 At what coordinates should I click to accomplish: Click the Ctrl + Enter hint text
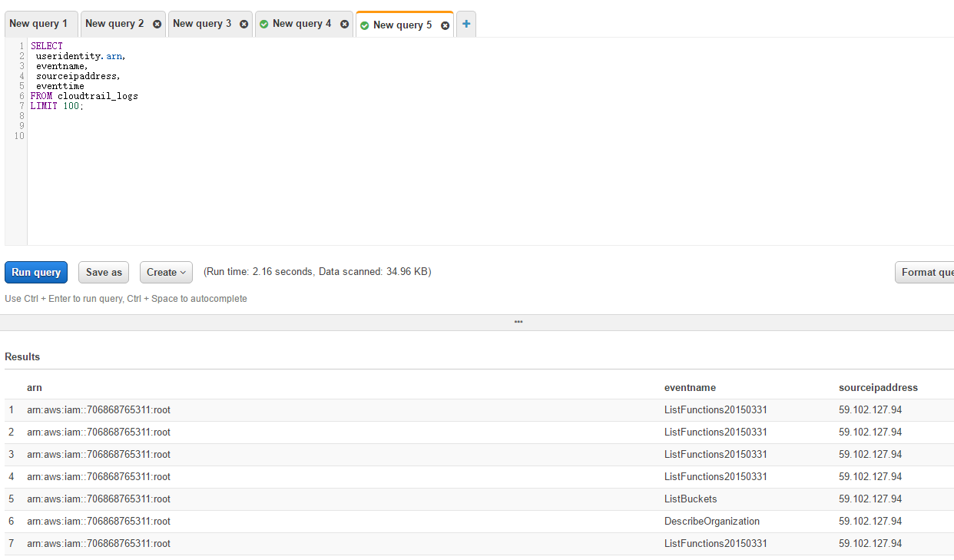(x=126, y=299)
